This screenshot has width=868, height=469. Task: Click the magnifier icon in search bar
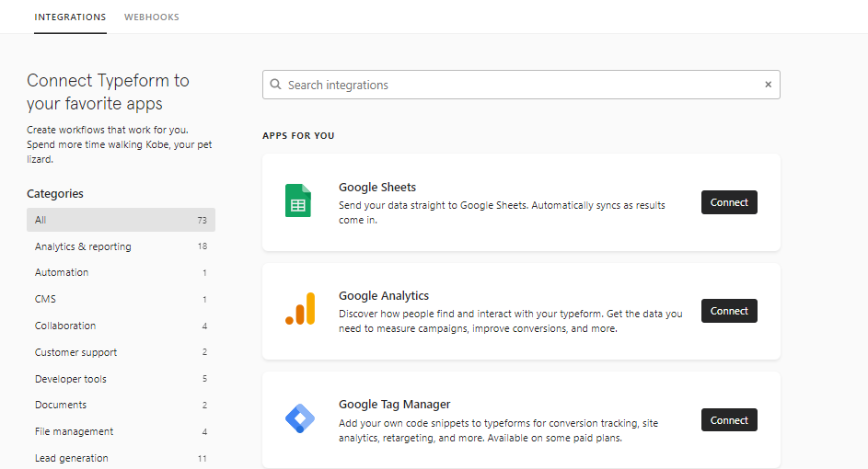[x=275, y=85]
